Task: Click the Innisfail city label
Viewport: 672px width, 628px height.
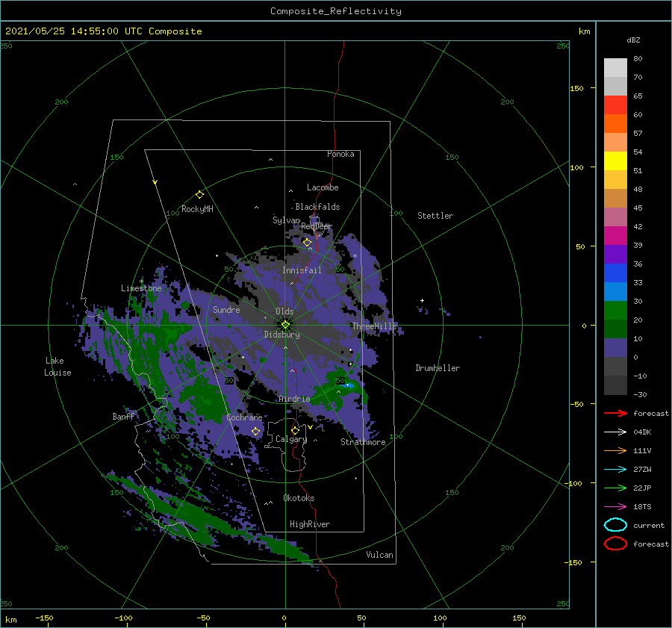Action: [302, 270]
